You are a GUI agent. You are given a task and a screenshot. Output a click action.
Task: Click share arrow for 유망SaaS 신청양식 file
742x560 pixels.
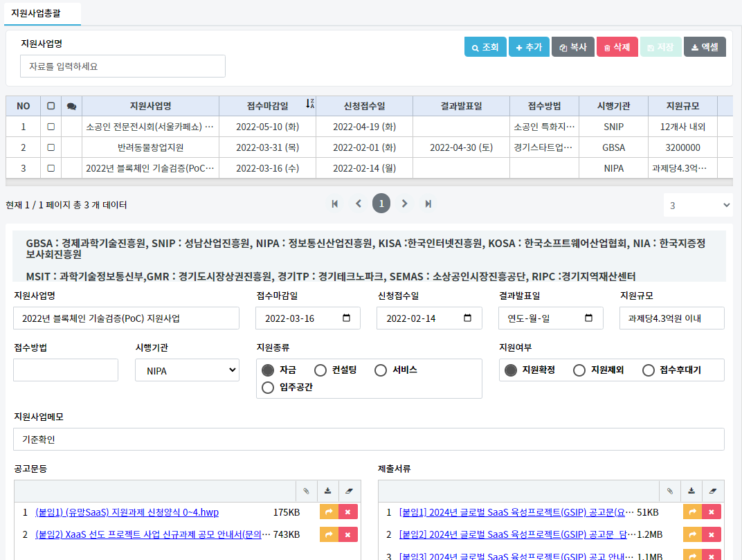click(329, 512)
